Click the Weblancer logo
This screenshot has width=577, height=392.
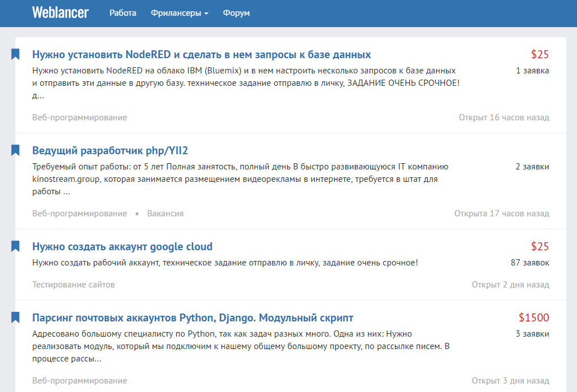coord(60,12)
